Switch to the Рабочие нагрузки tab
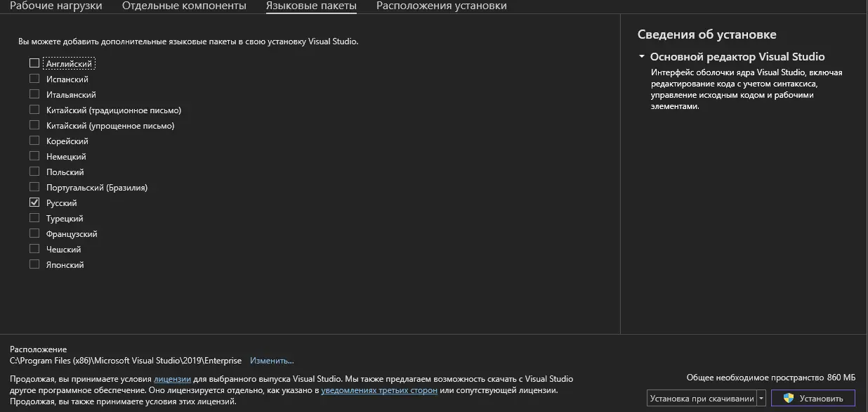The height and width of the screenshot is (412, 868). coord(55,6)
